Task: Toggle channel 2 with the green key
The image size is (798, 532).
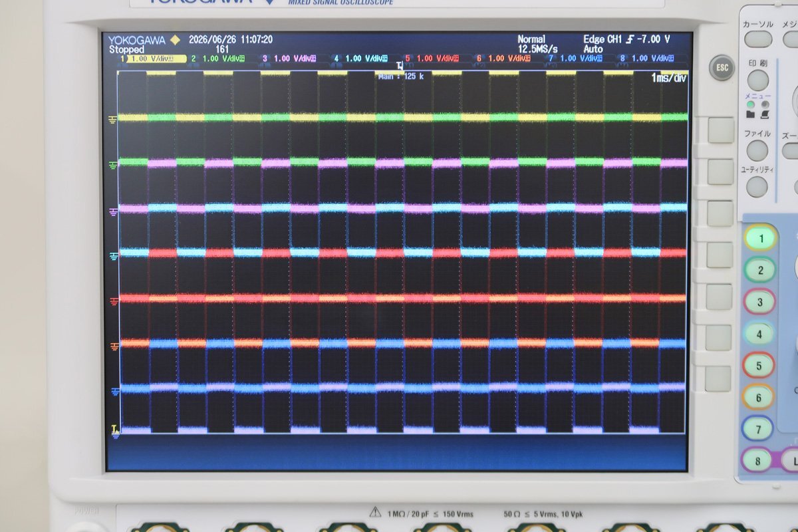Action: point(760,270)
